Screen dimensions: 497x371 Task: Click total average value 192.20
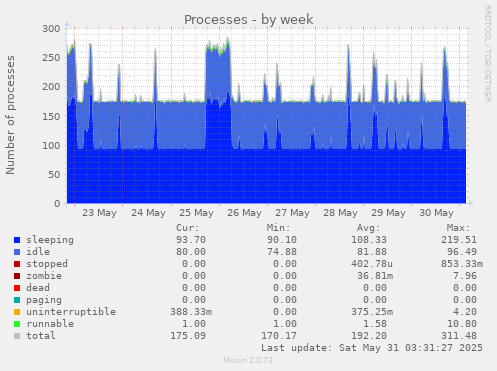pyautogui.click(x=369, y=336)
